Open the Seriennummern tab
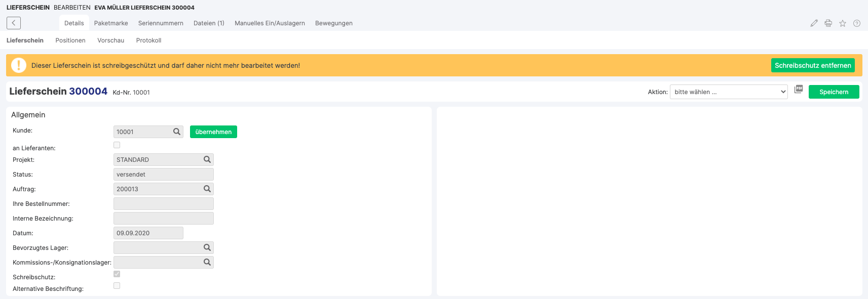868x299 pixels. click(161, 23)
